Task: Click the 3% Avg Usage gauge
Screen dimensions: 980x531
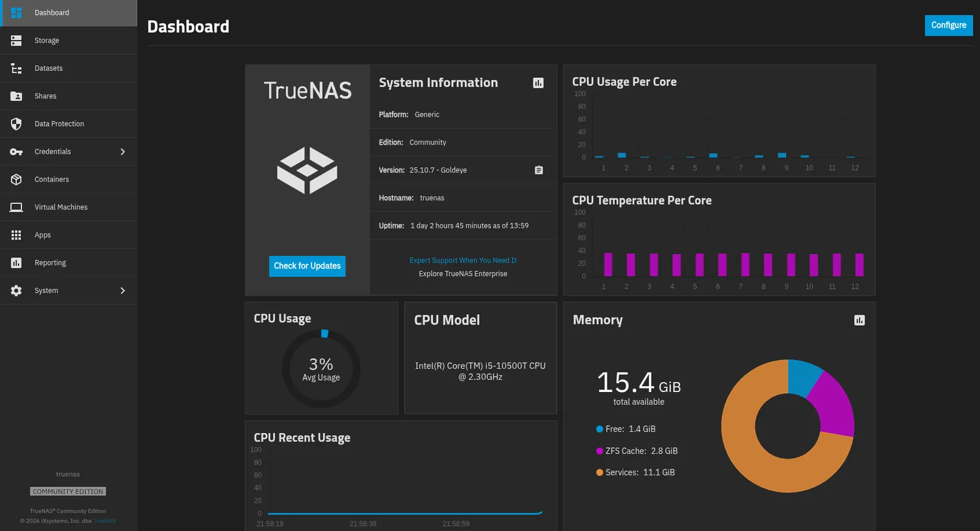Action: [x=321, y=369]
